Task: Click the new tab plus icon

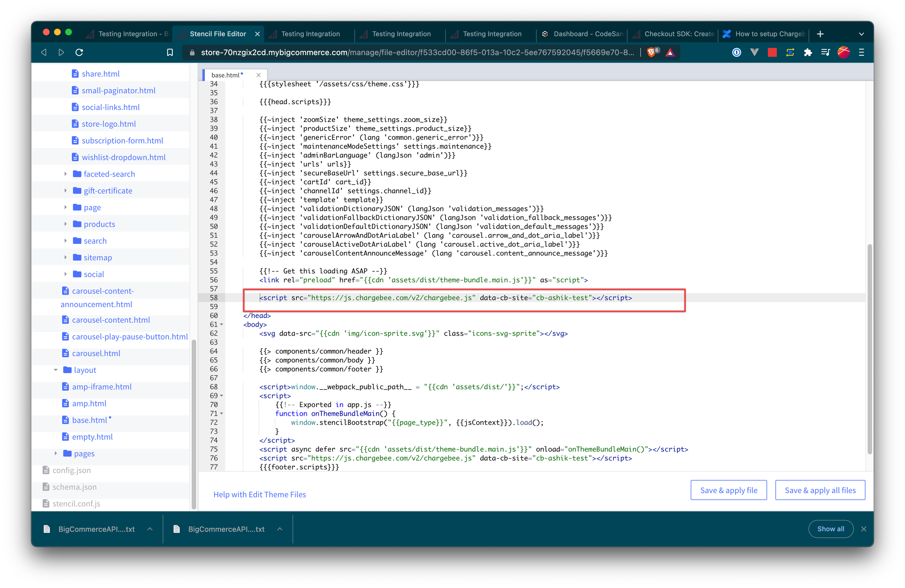Action: point(820,34)
